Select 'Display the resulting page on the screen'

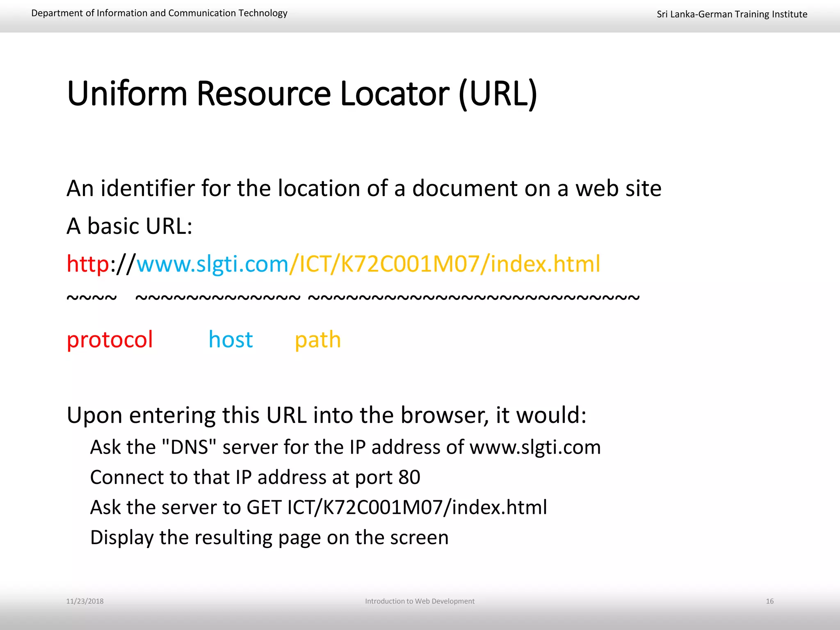(x=269, y=538)
